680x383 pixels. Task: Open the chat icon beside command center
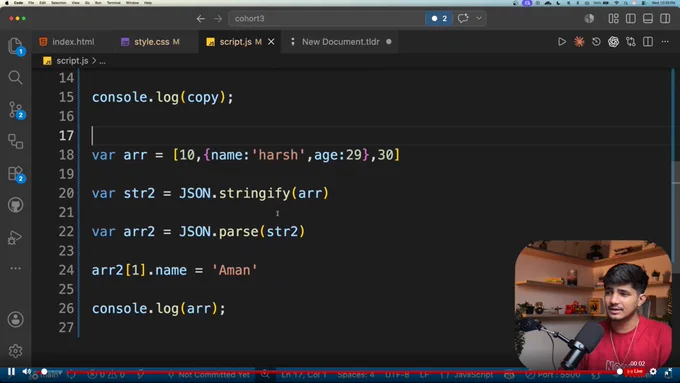click(x=463, y=18)
